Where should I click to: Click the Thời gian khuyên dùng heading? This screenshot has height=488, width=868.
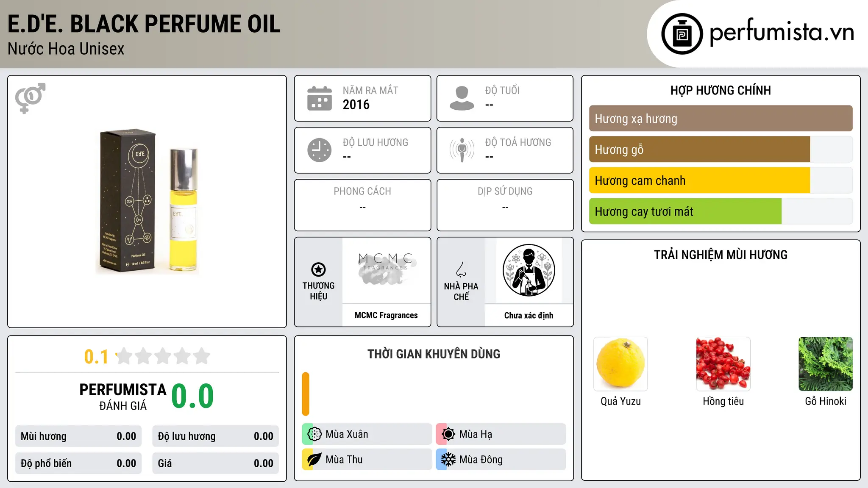coord(434,354)
